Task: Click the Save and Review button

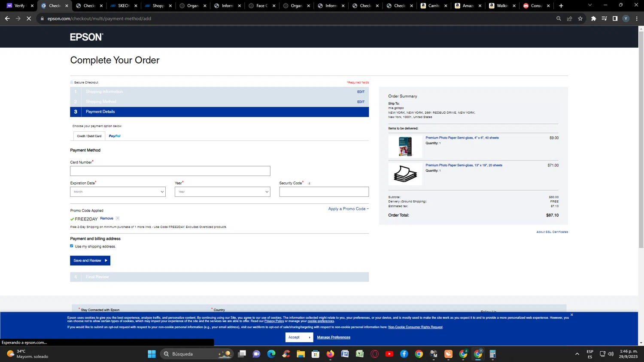Action: (90, 260)
